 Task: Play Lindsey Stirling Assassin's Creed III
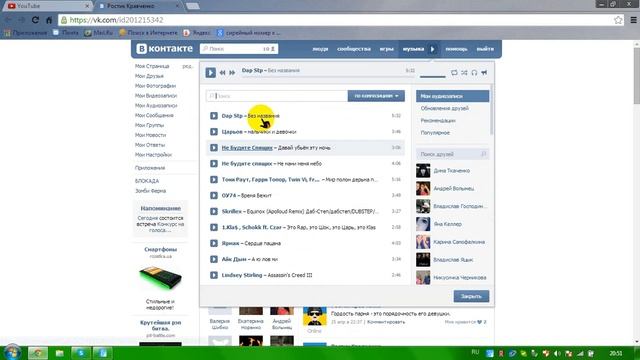(x=213, y=275)
